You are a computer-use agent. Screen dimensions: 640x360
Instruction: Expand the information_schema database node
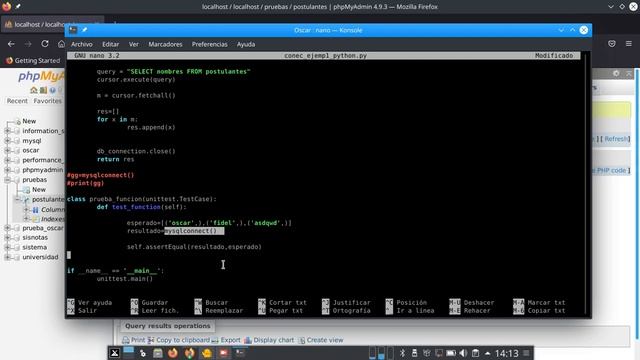pos(7,131)
